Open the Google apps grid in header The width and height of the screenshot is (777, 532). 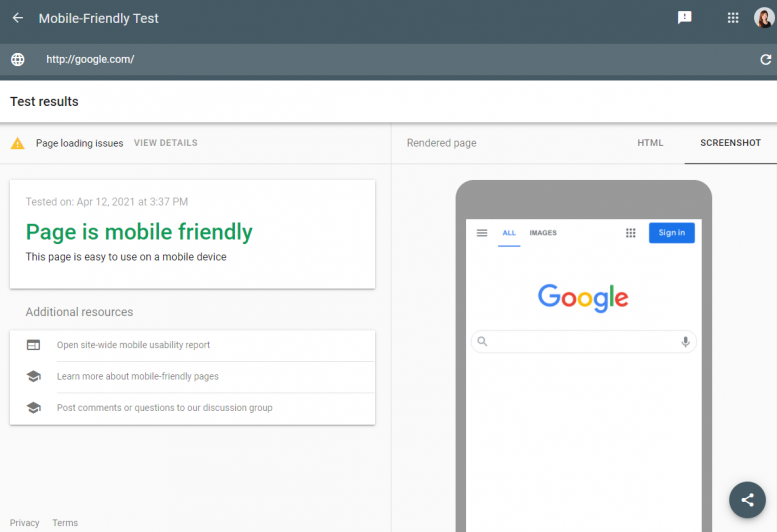point(733,18)
